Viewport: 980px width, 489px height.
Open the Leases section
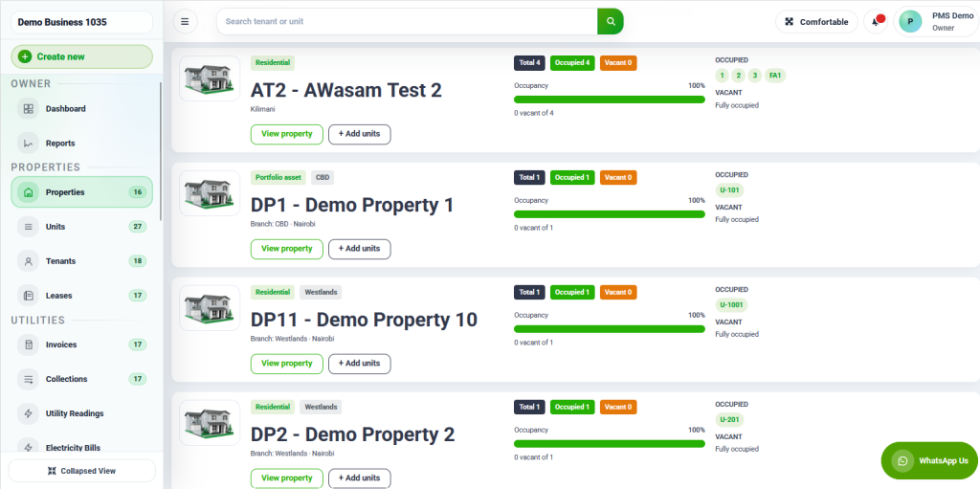click(x=81, y=295)
